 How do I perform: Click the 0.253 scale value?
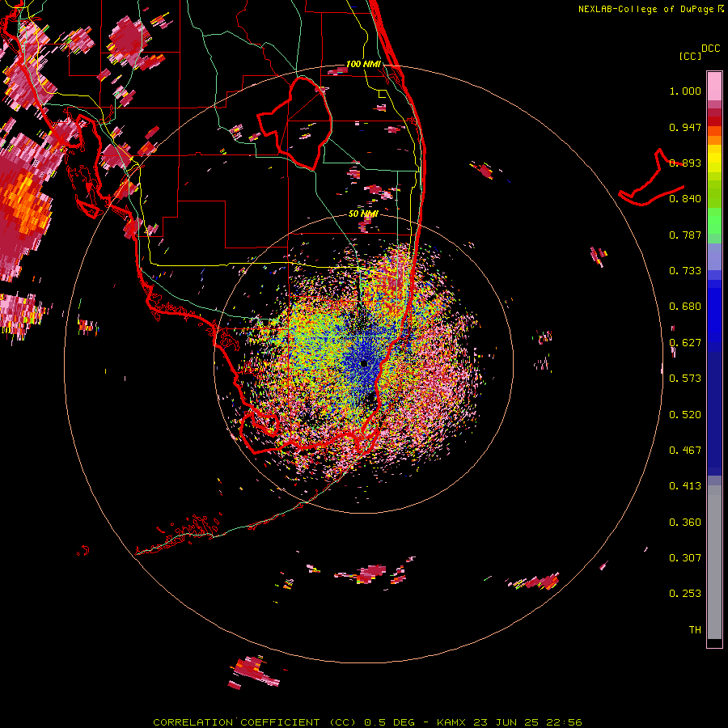click(685, 594)
